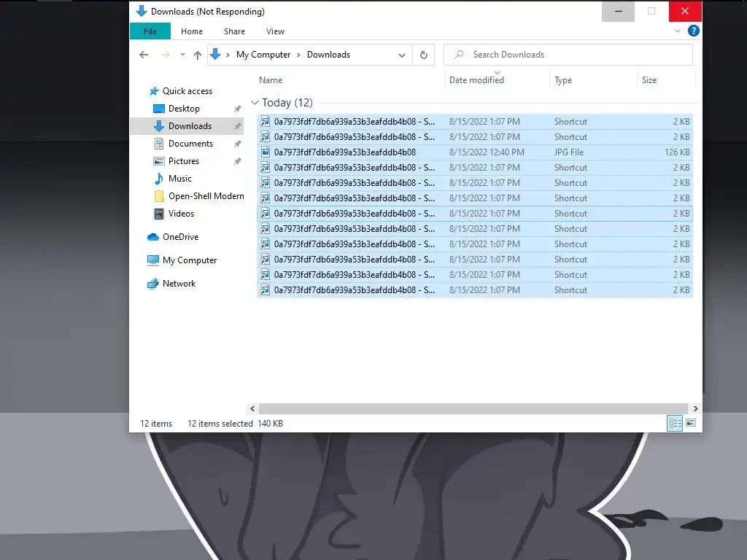This screenshot has height=560, width=747.
Task: Go up one folder level
Action: coord(197,55)
